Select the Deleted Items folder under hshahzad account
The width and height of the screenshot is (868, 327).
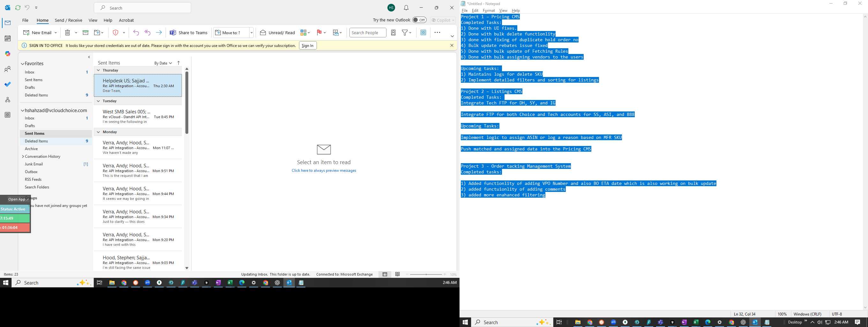tap(56, 141)
